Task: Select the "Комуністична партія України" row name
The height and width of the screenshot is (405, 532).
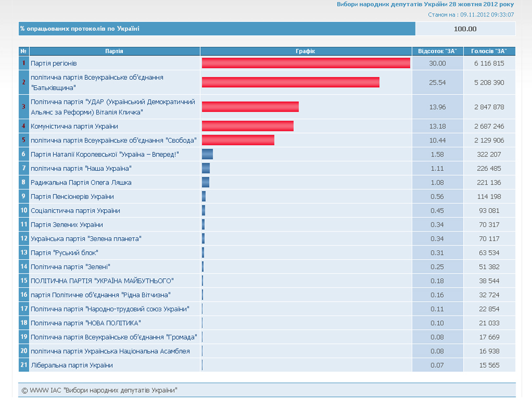Action: point(74,126)
